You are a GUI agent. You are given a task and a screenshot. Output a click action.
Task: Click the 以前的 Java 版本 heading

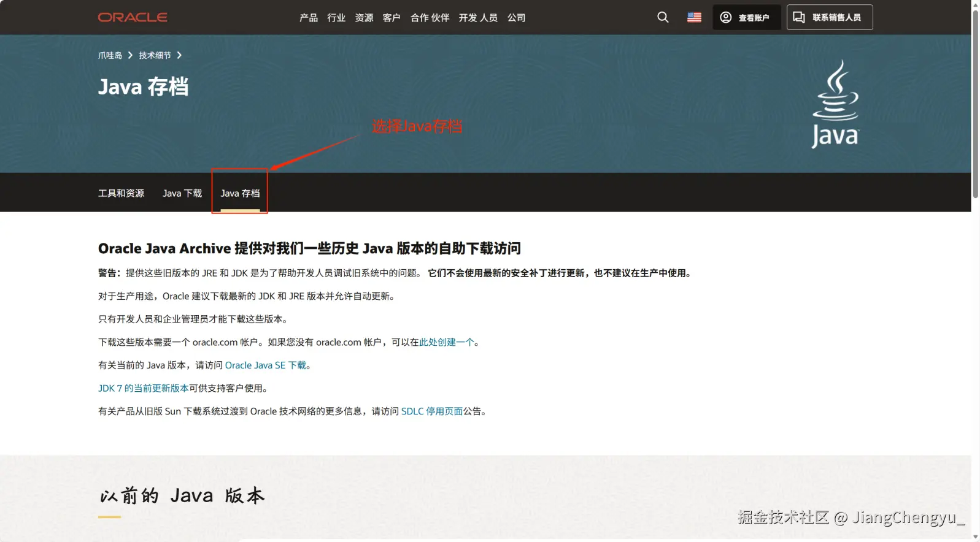pos(182,495)
